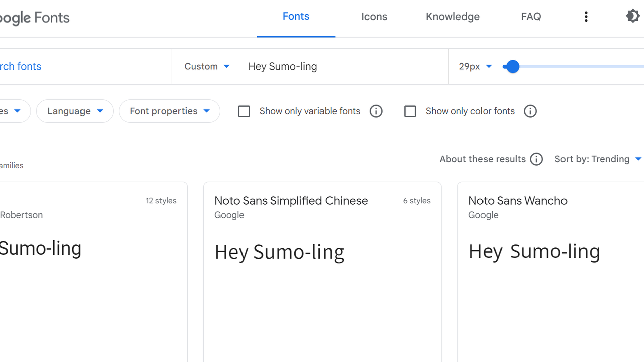Open the three-dot more options menu
This screenshot has height=362, width=644.
pyautogui.click(x=586, y=17)
